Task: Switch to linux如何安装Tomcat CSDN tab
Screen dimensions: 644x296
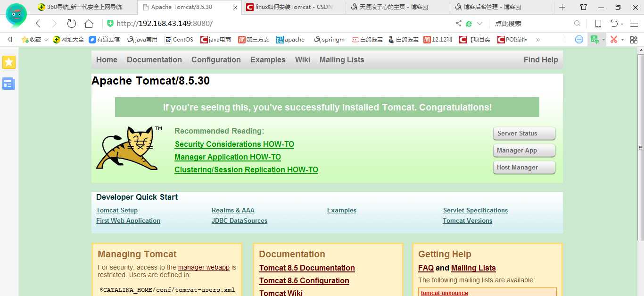Action: [x=294, y=7]
